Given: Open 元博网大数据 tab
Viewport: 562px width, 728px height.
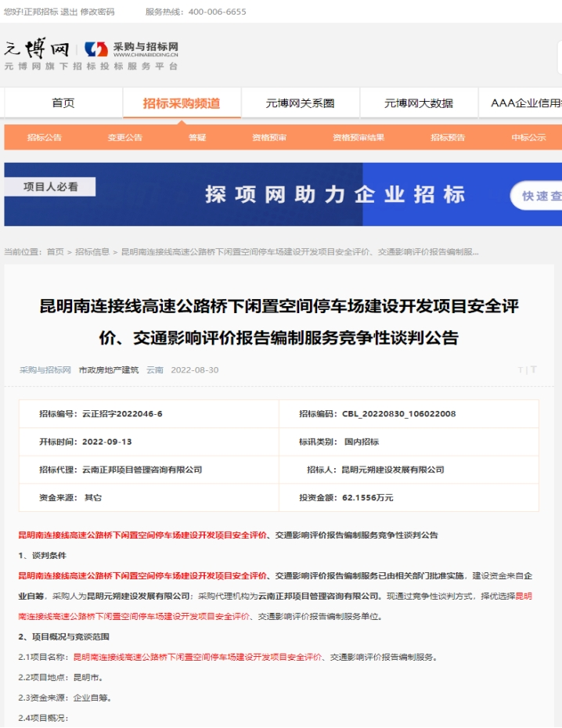Looking at the screenshot, I should coord(418,103).
